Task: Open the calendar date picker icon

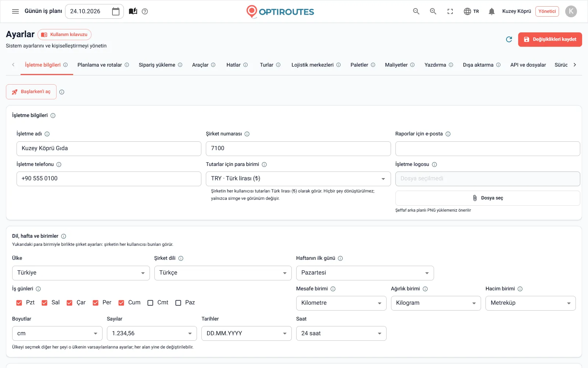Action: (116, 11)
